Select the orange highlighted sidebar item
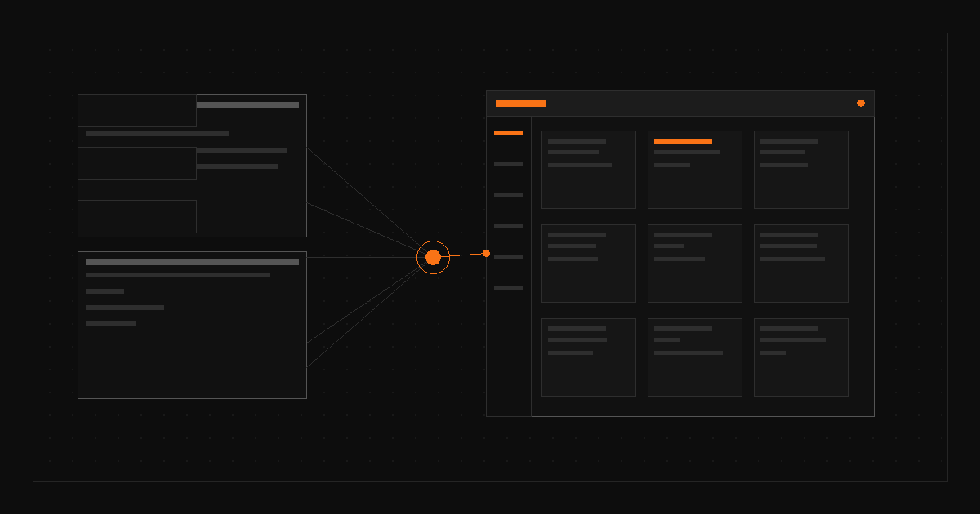Screen dimensions: 980x514 pyautogui.click(x=509, y=133)
